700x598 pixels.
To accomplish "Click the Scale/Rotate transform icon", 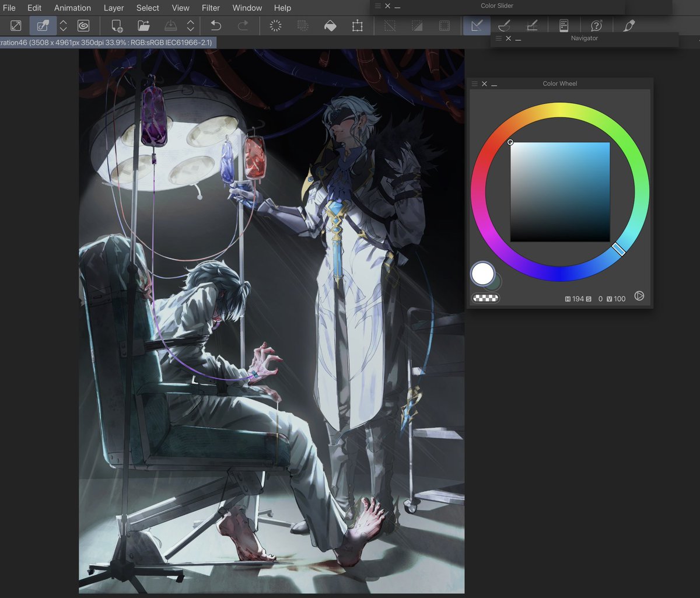I will [x=357, y=26].
